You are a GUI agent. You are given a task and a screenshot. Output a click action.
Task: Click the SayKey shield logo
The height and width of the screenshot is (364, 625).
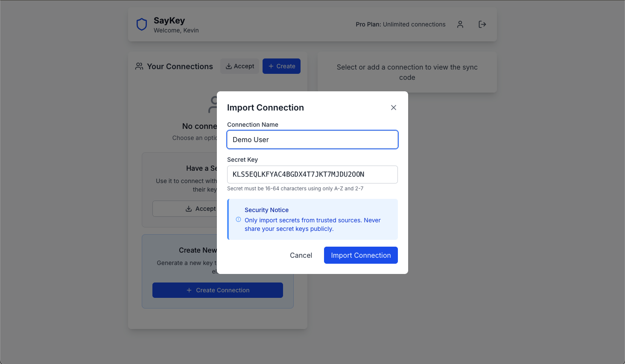tap(142, 24)
